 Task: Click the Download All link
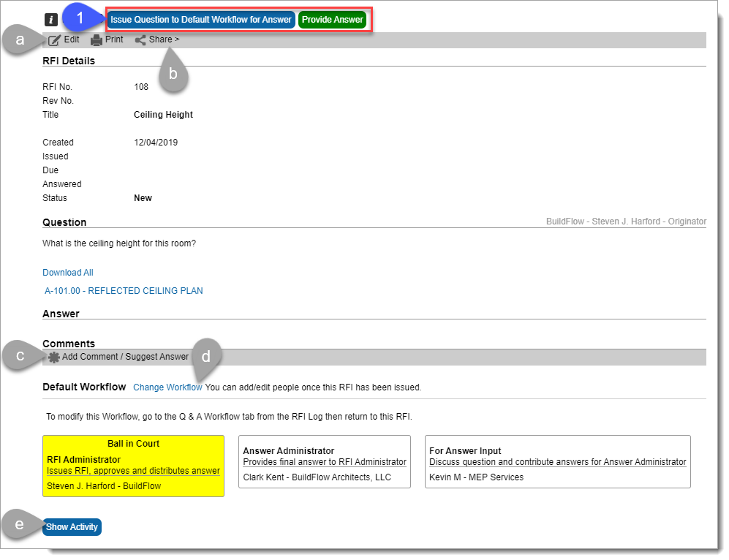[x=67, y=272]
